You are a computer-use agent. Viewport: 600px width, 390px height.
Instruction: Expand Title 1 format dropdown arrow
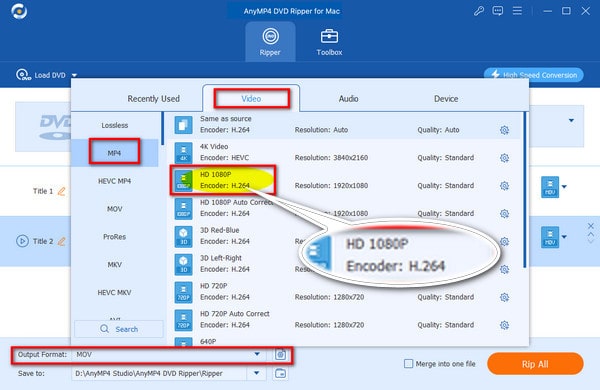[564, 187]
